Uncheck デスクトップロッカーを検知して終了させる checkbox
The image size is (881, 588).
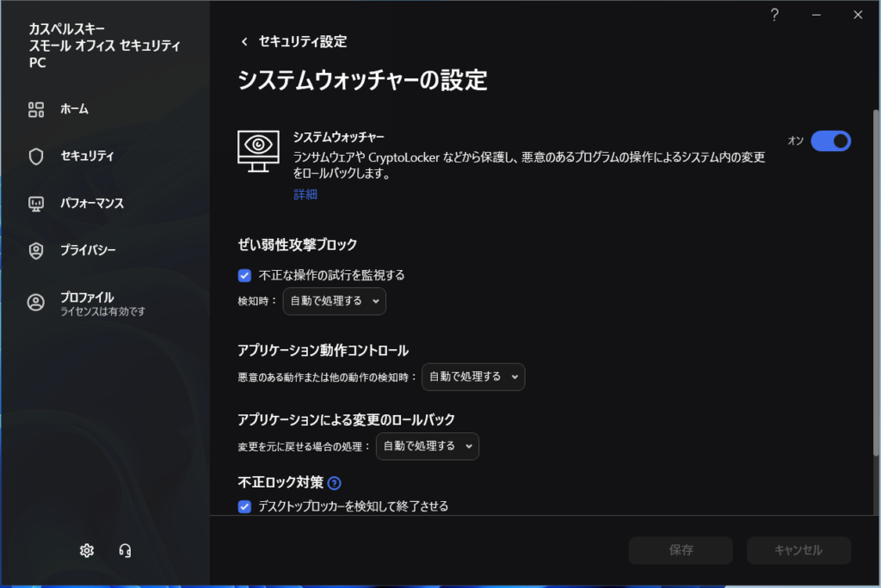tap(244, 506)
